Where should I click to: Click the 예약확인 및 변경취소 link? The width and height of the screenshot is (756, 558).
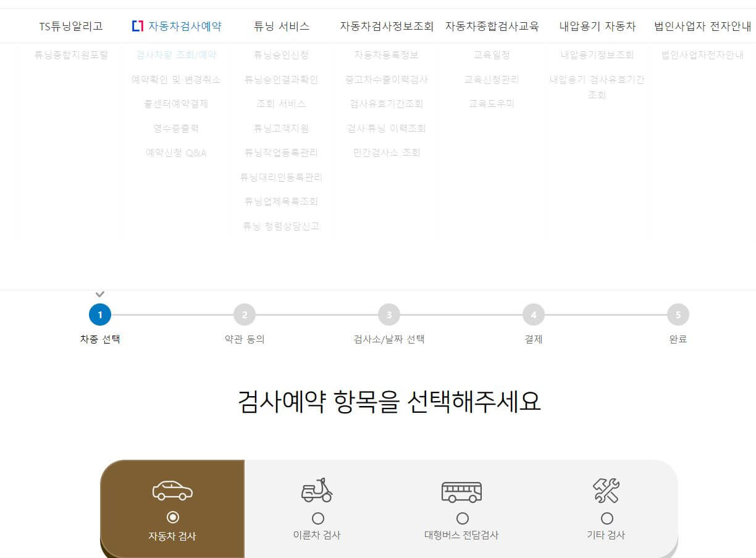177,79
